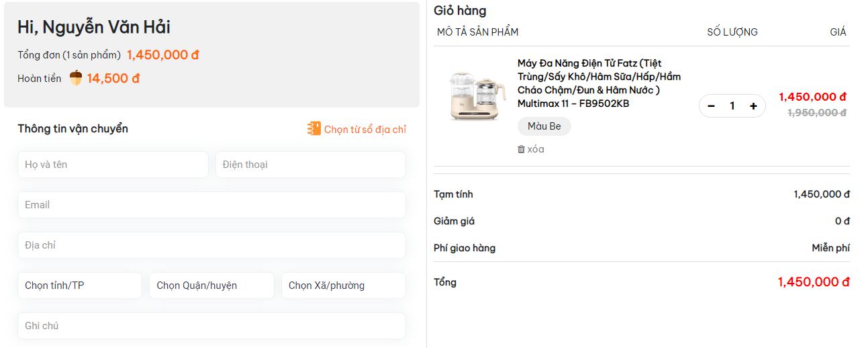Open the Máy Đa Năng product title

point(599,83)
